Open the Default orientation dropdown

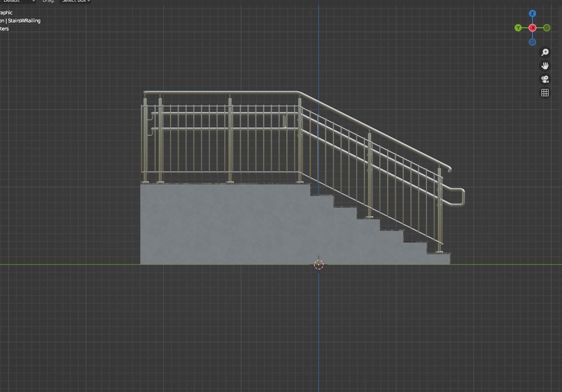tap(18, 1)
